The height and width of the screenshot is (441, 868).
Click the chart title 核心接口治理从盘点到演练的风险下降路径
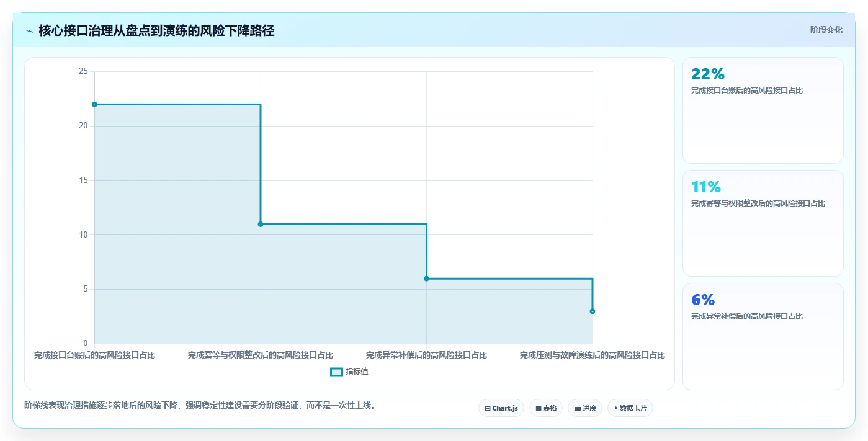point(156,30)
